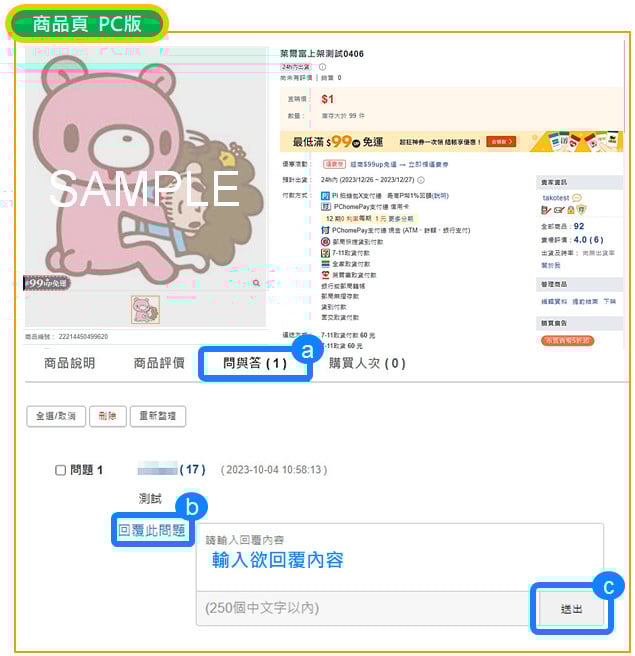Tick the checkbox for 問題 1
The height and width of the screenshot is (656, 635).
(61, 470)
